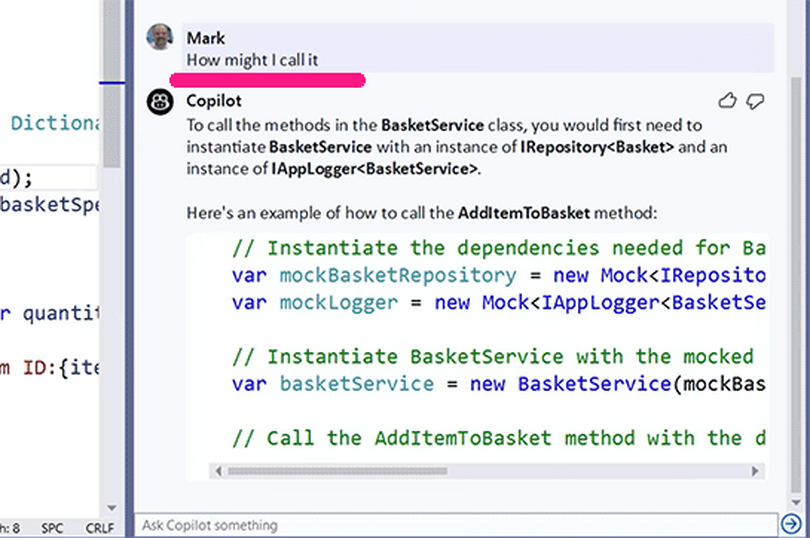810x538 pixels.
Task: Send the message with the arrow button
Action: click(791, 524)
